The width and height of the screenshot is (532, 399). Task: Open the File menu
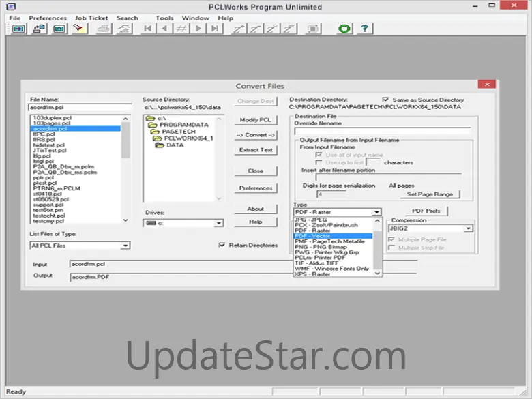pos(14,18)
